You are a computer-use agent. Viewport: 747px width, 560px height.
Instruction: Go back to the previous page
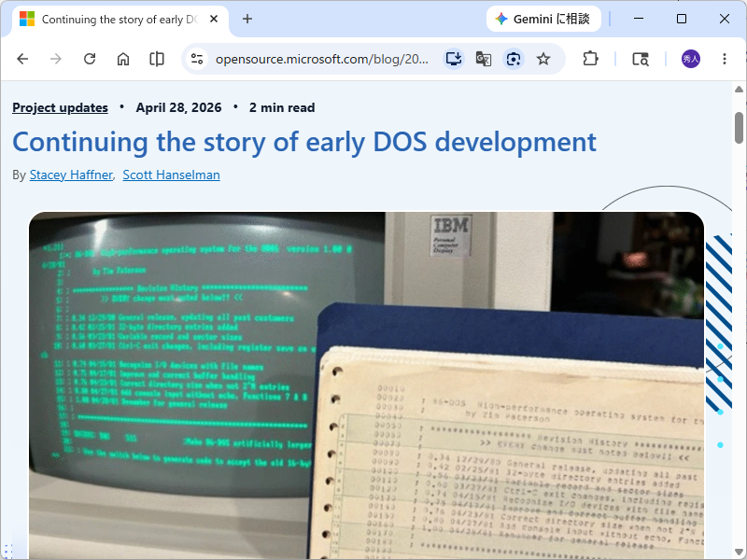[22, 59]
